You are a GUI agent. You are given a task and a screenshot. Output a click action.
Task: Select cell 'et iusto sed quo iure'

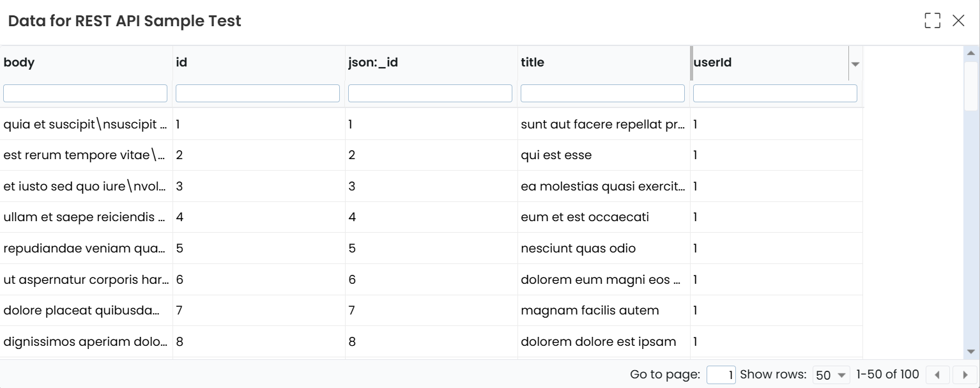pos(86,186)
